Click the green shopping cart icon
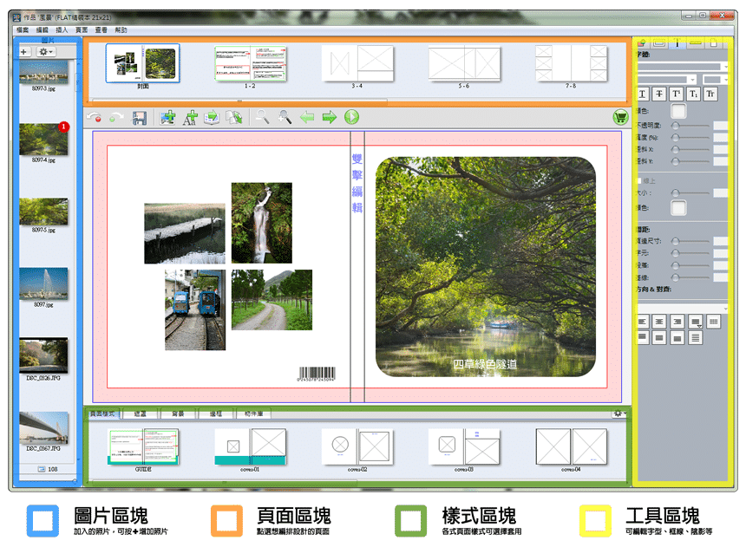This screenshot has height=560, width=746. (x=620, y=117)
